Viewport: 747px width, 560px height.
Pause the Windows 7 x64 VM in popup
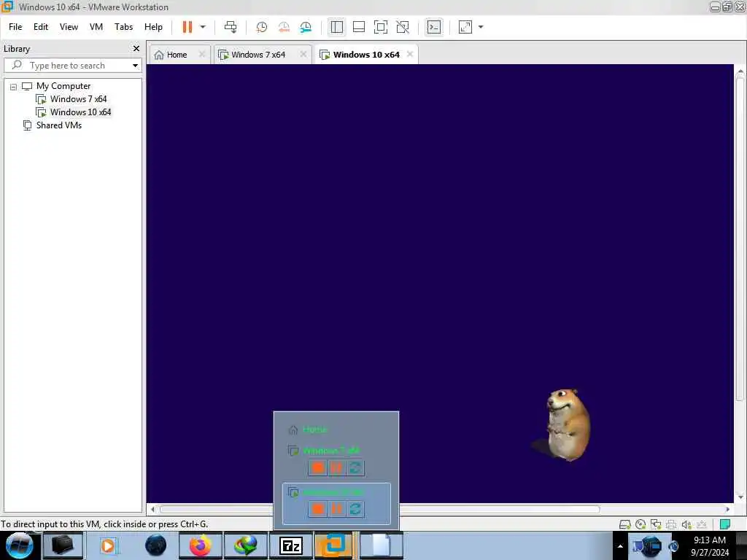tap(336, 468)
